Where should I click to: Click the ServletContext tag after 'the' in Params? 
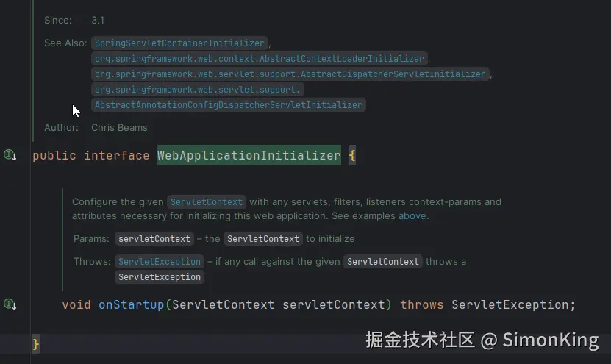click(263, 239)
